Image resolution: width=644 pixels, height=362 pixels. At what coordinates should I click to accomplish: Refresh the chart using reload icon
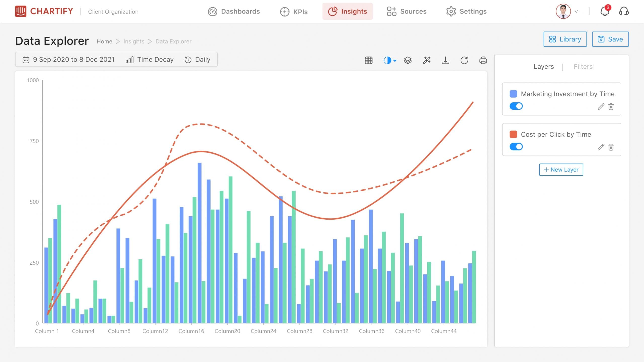(464, 60)
